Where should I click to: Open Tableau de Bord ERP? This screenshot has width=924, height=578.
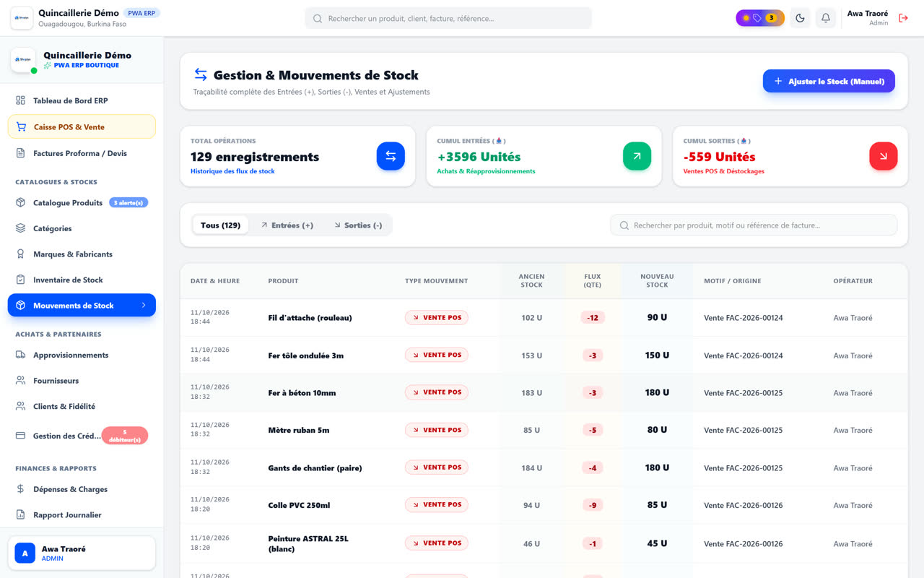82,100
